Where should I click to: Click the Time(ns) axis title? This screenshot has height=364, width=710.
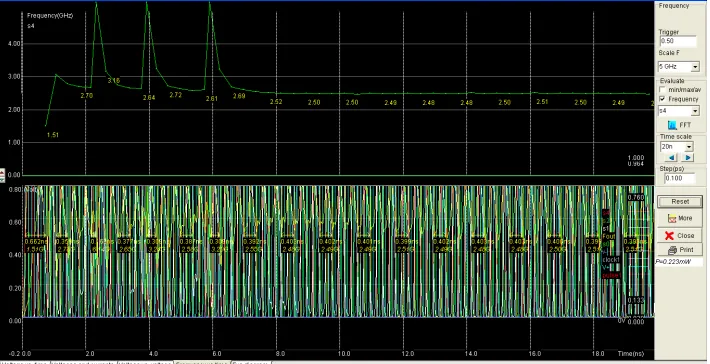pos(631,353)
